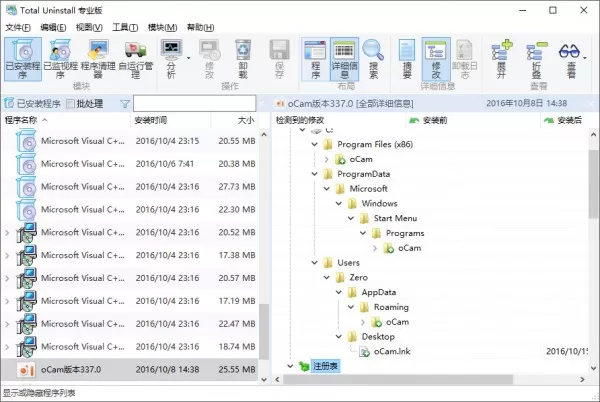Open the 编辑(E) menu
The width and height of the screenshot is (600, 402).
pyautogui.click(x=53, y=27)
